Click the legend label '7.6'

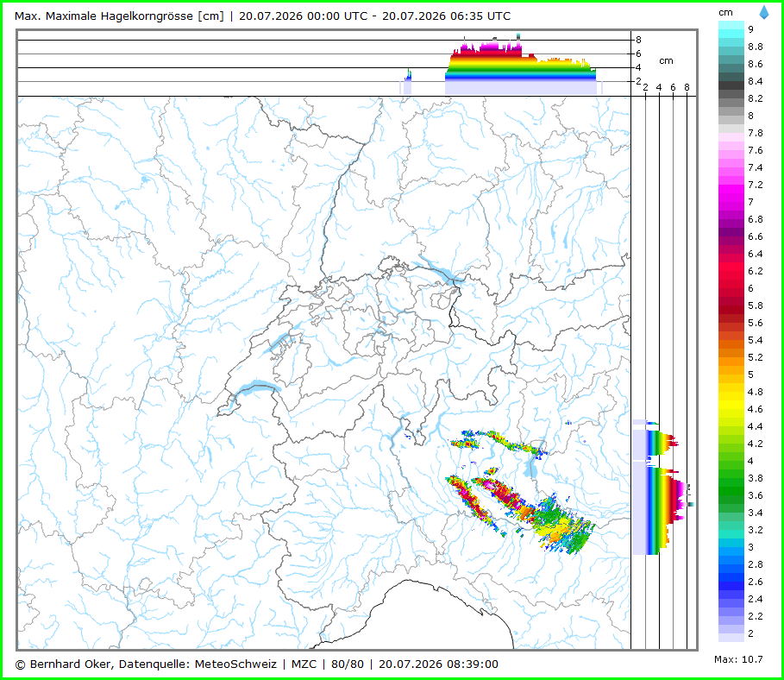756,150
